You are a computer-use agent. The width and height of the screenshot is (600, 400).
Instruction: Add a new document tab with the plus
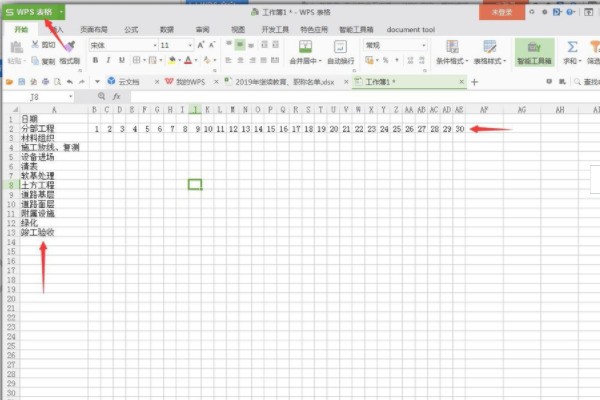click(474, 82)
